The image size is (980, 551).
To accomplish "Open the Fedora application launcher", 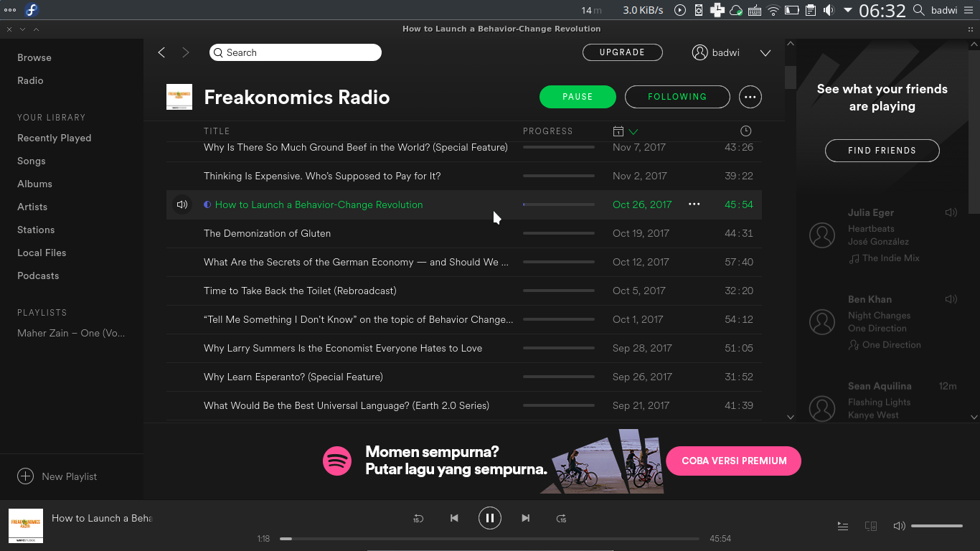I will (x=32, y=10).
